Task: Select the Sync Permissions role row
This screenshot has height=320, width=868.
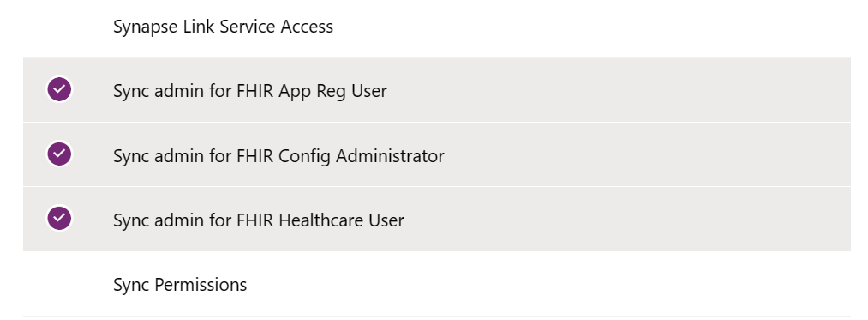Action: [x=437, y=284]
